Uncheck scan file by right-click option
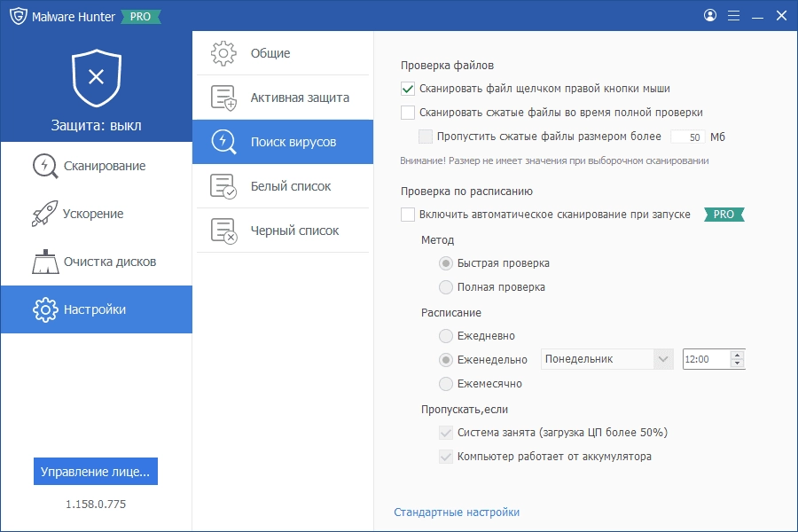This screenshot has height=532, width=798. 408,89
